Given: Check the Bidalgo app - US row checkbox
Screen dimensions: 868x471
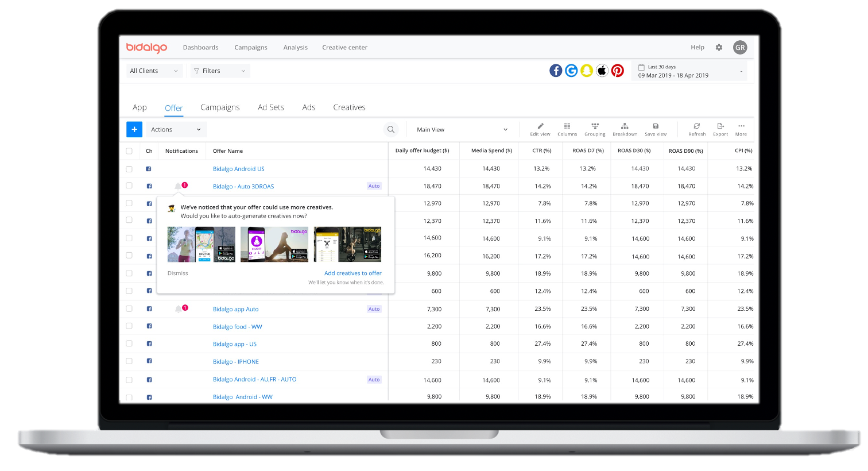Looking at the screenshot, I should pos(129,343).
